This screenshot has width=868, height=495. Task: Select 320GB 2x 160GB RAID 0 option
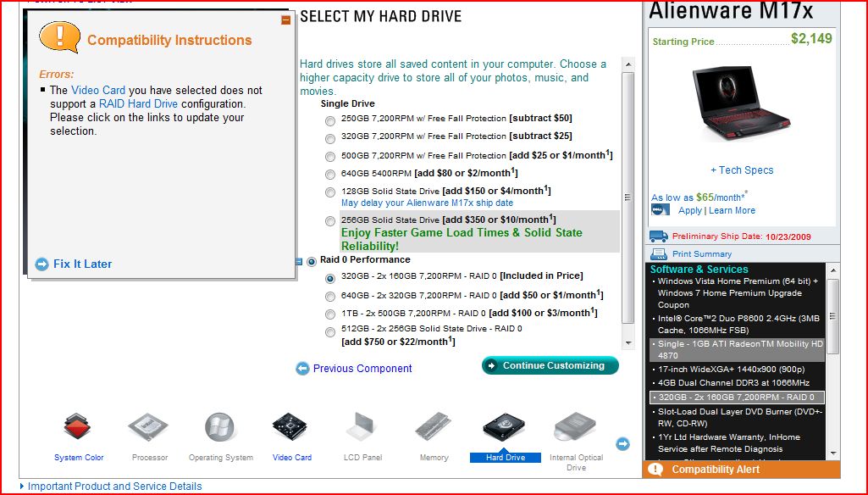coord(330,278)
